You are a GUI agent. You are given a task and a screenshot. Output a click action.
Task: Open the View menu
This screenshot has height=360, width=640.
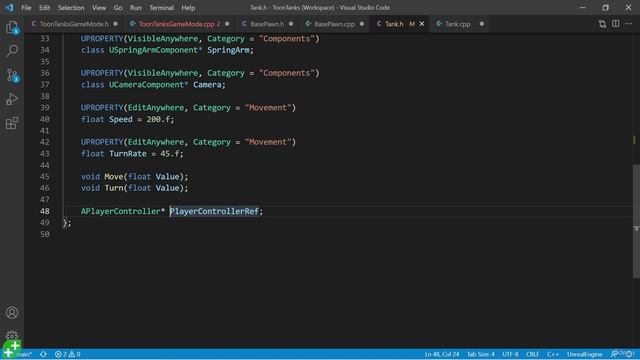point(99,8)
